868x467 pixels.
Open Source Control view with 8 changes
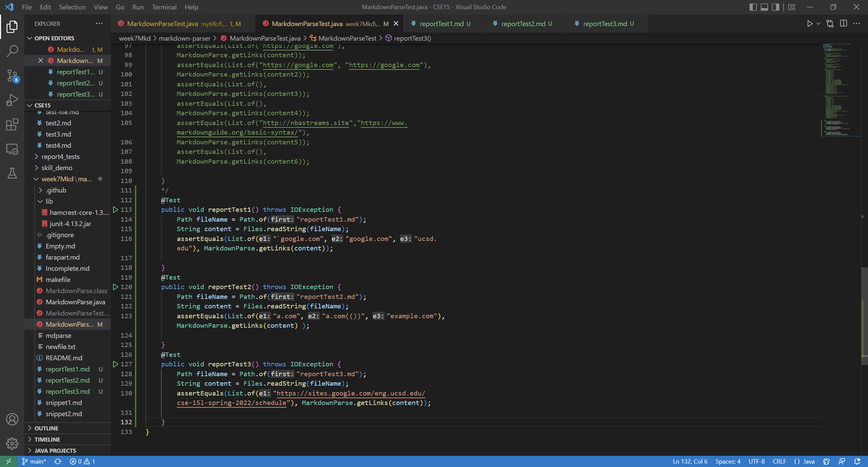pyautogui.click(x=12, y=76)
